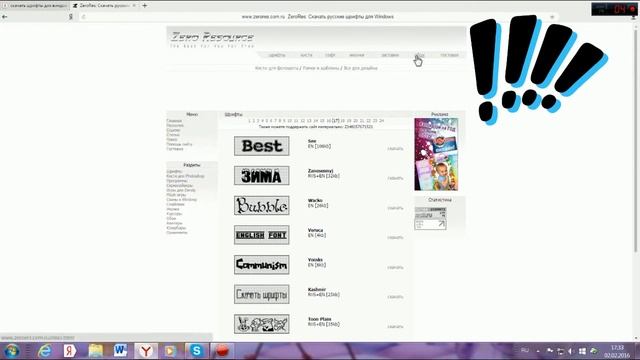
Task: Click middle link under top navigation bar
Action: (x=321, y=68)
